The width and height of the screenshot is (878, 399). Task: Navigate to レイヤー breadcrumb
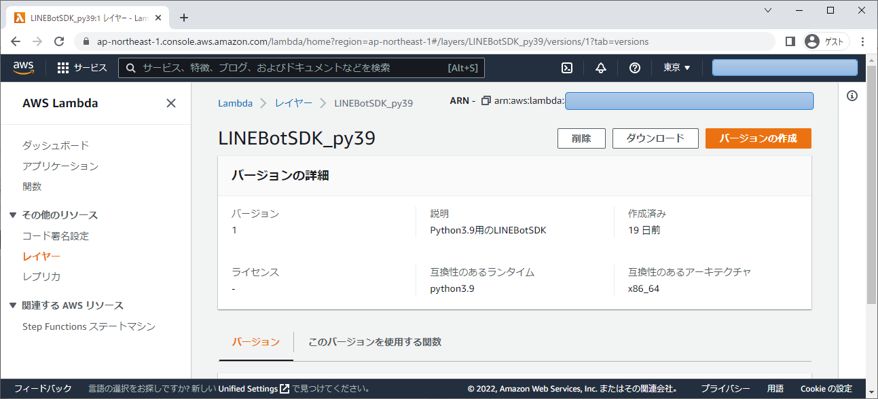(x=293, y=103)
